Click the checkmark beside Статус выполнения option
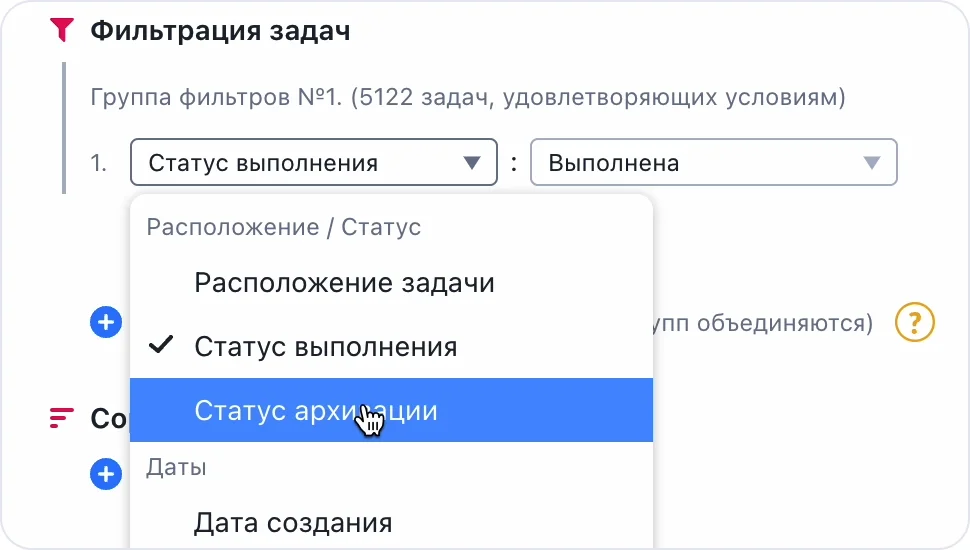The width and height of the screenshot is (970, 550). [161, 346]
